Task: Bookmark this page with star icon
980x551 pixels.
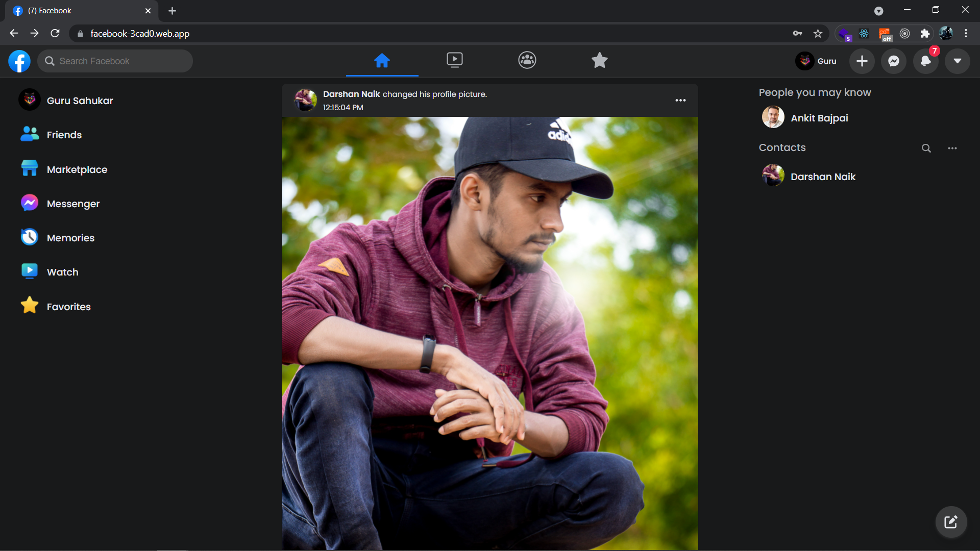Action: click(x=818, y=34)
